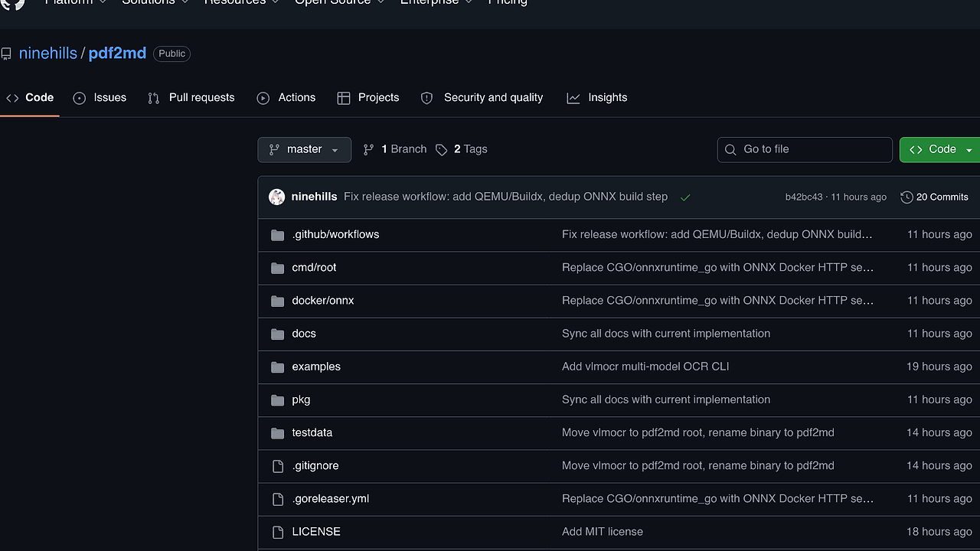Open the cmd/root folder
Screen dimensions: 980x551
click(x=314, y=268)
